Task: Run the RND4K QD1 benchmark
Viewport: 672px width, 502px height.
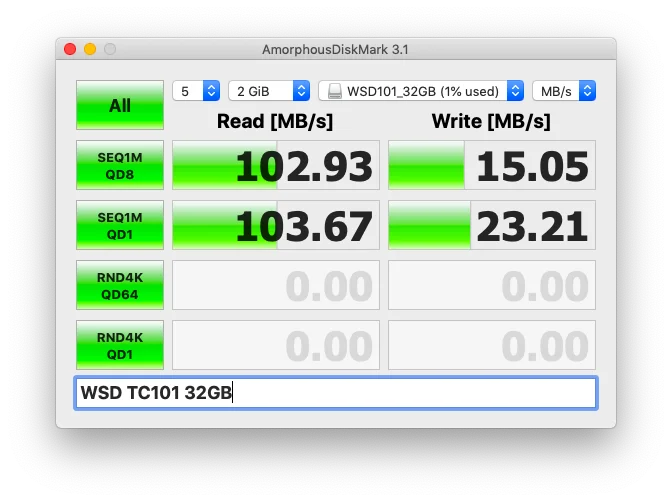Action: [120, 345]
